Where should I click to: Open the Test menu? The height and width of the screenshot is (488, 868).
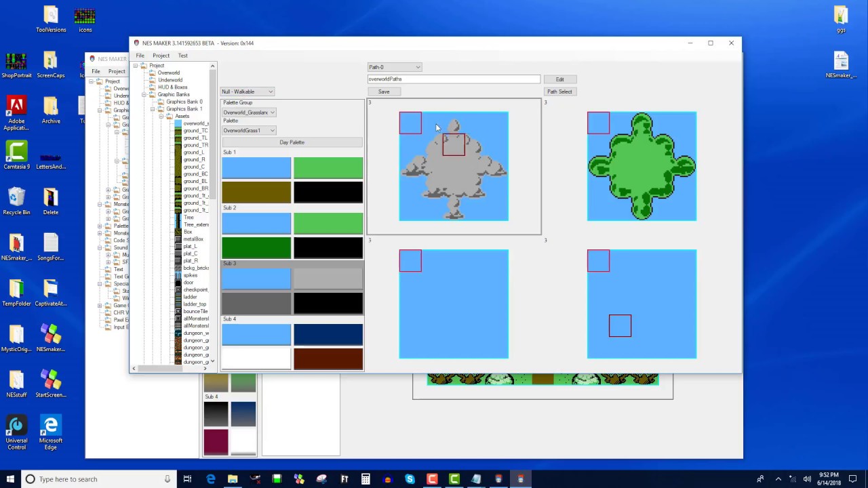coord(183,56)
